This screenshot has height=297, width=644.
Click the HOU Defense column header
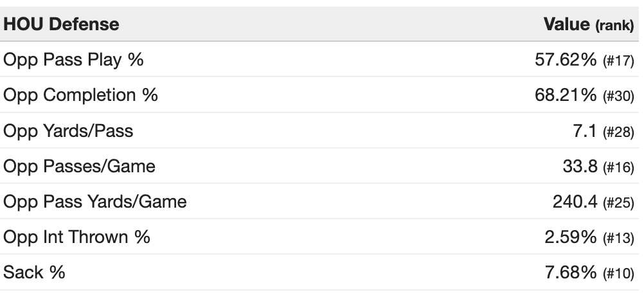click(x=61, y=24)
